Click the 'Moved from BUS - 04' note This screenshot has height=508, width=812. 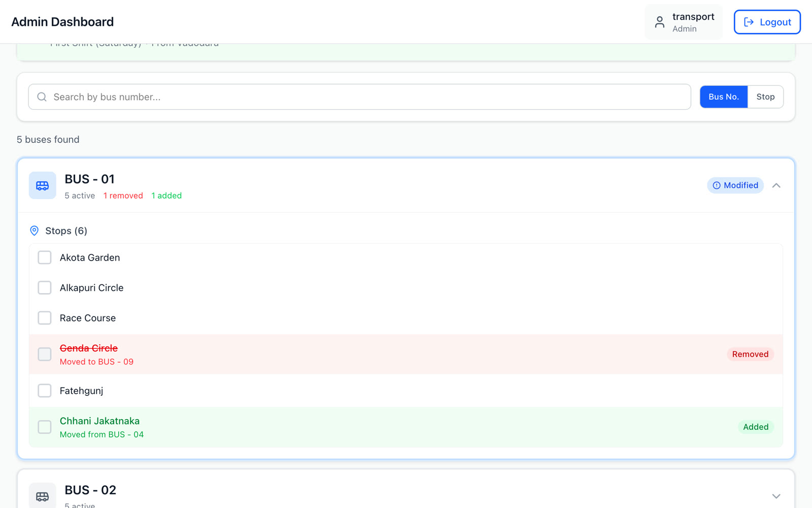[101, 434]
